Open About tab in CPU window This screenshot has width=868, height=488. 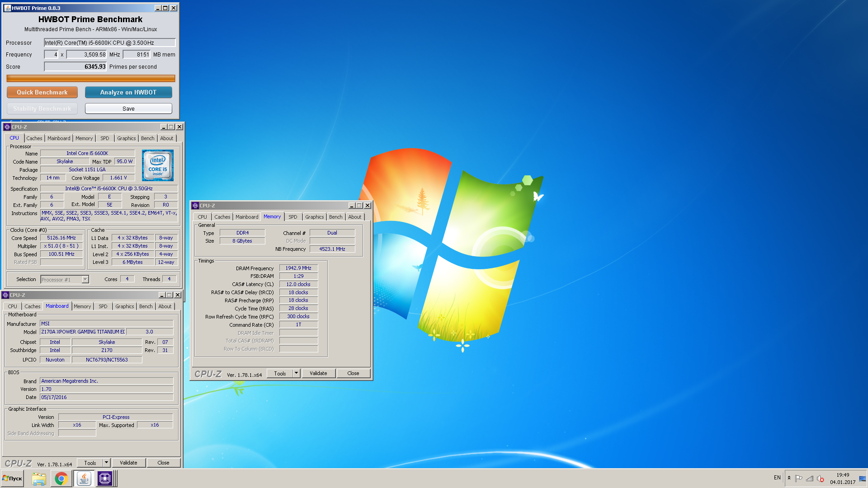167,138
